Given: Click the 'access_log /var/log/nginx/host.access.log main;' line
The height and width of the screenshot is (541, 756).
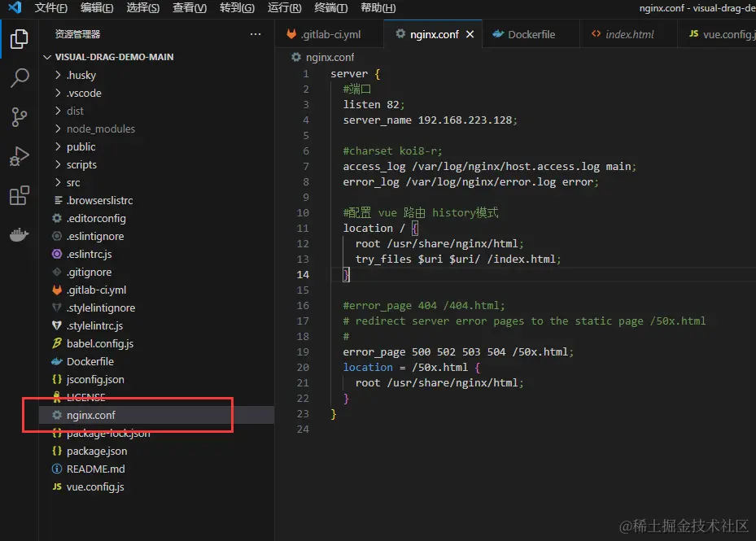Looking at the screenshot, I should [x=489, y=166].
